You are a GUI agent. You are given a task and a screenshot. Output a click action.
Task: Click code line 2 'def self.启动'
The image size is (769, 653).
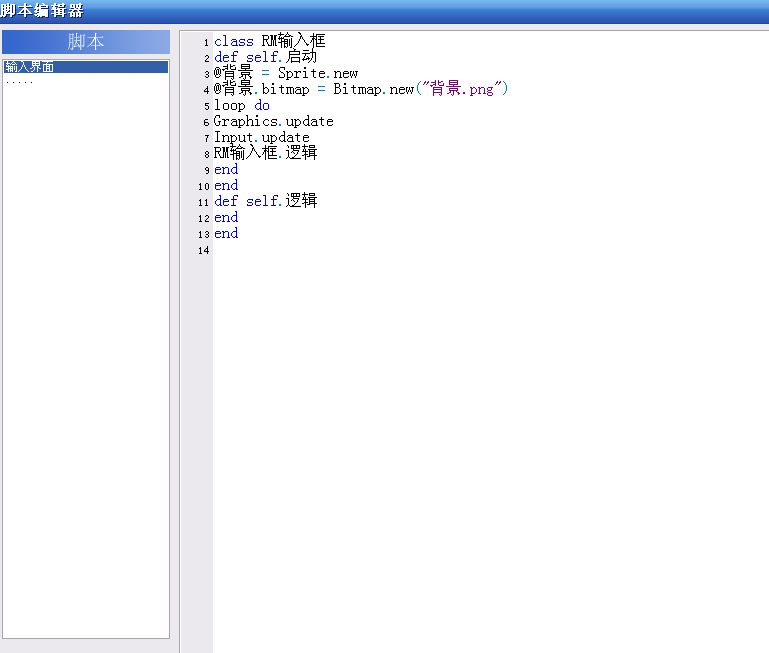(x=265, y=57)
